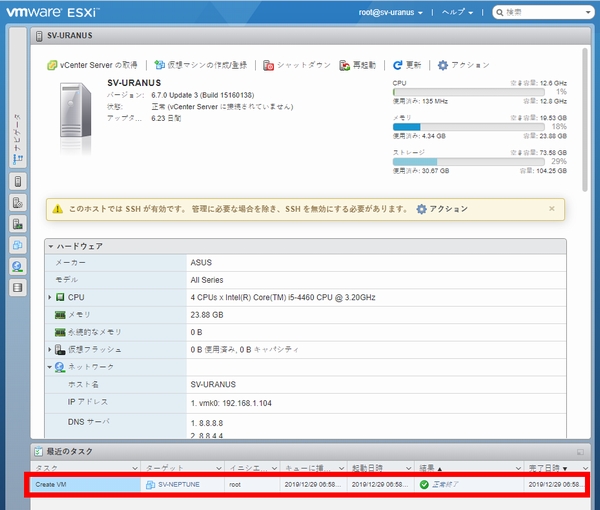Open ターゲット column header dropdown
The width and height of the screenshot is (600, 510).
pyautogui.click(x=218, y=468)
